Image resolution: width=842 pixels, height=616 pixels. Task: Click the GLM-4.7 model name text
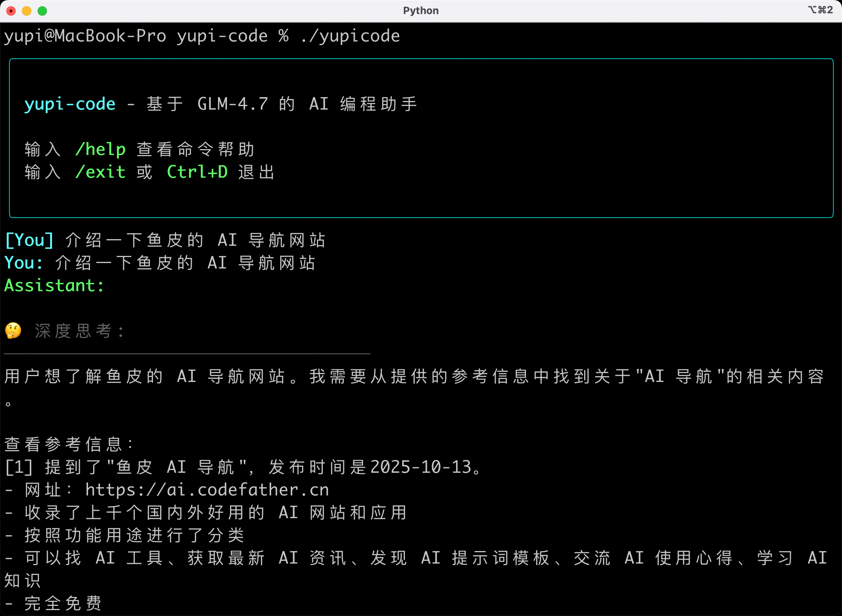tap(233, 104)
